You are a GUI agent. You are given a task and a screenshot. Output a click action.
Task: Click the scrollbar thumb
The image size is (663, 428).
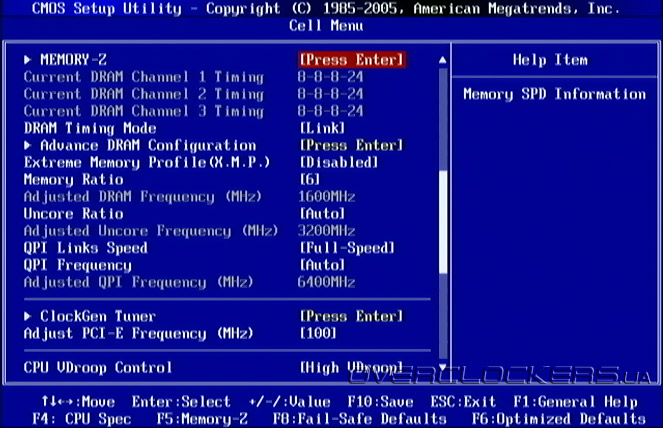pos(443,222)
